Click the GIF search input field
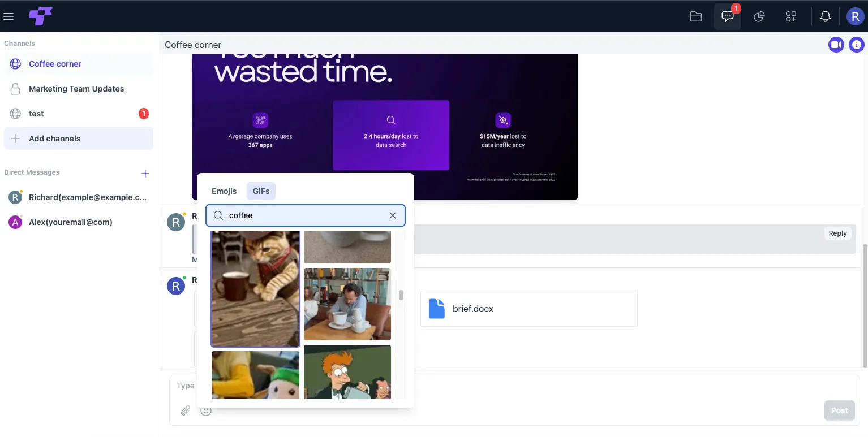The image size is (868, 437). click(306, 215)
